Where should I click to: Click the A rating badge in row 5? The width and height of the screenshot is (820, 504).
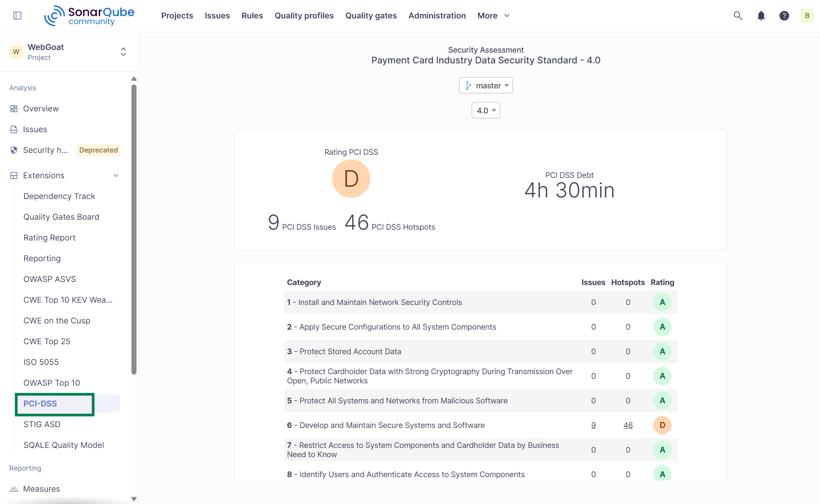click(x=662, y=401)
